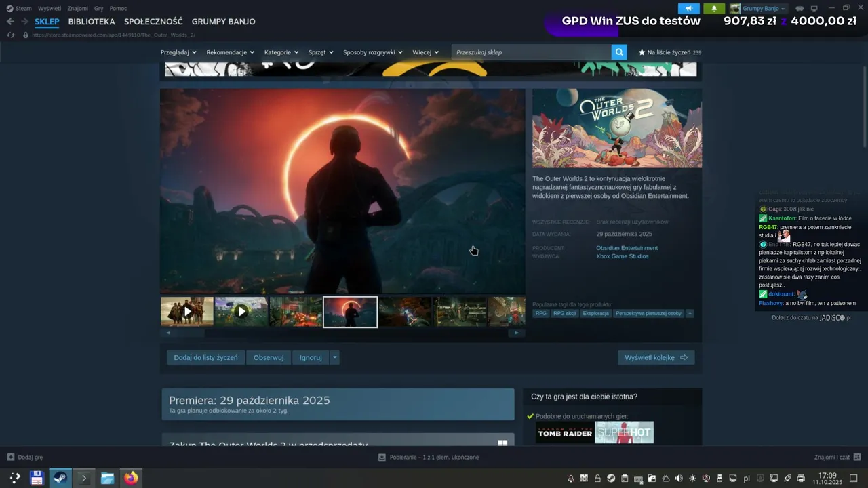This screenshot has width=868, height=488.
Task: Open the file manager taskbar icon
Action: click(107, 478)
